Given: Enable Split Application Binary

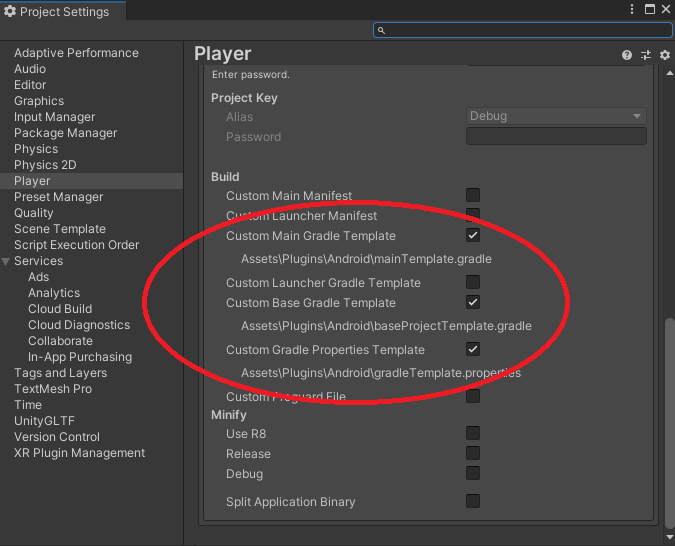Looking at the screenshot, I should 473,501.
